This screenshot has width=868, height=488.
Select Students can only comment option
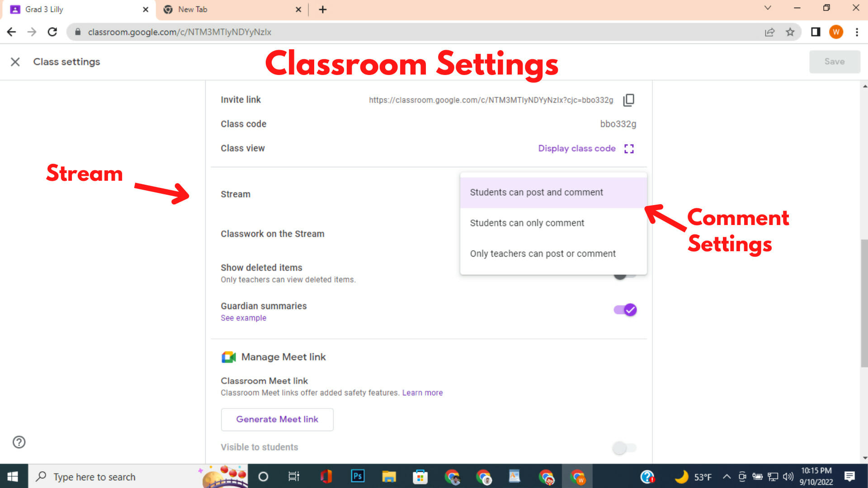pyautogui.click(x=526, y=222)
